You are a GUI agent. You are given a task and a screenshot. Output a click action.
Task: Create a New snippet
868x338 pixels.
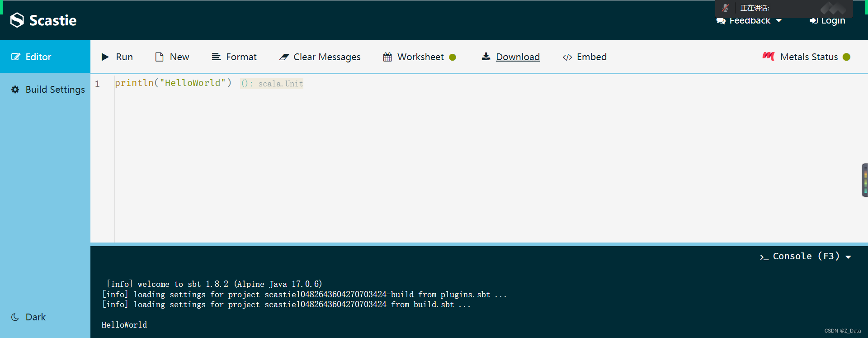[172, 57]
